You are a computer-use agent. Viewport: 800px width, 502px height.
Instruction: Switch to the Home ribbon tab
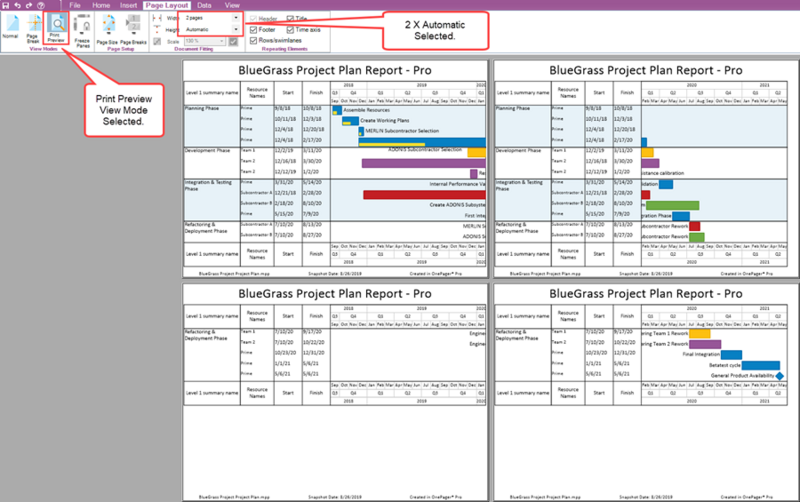(x=101, y=5)
